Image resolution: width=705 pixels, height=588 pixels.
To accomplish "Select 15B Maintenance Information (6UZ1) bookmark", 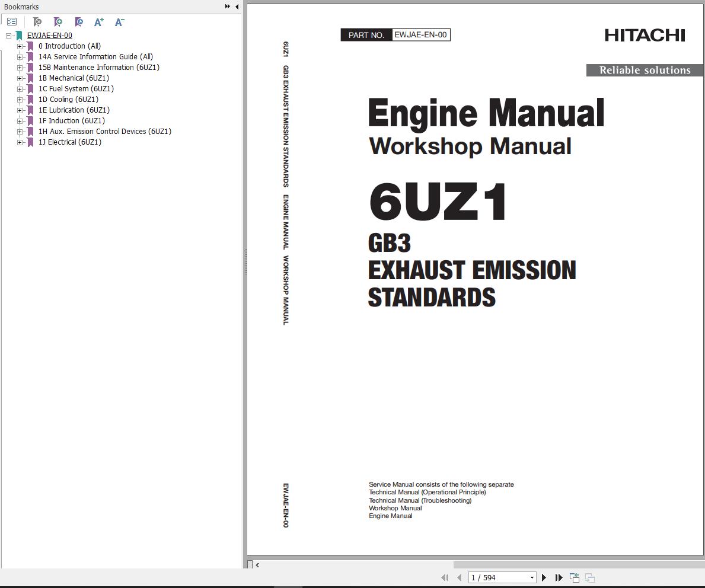I will click(x=99, y=68).
